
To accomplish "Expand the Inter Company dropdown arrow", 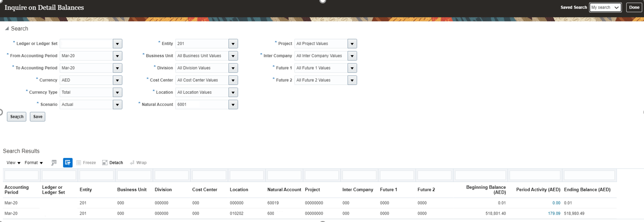I will [x=352, y=56].
